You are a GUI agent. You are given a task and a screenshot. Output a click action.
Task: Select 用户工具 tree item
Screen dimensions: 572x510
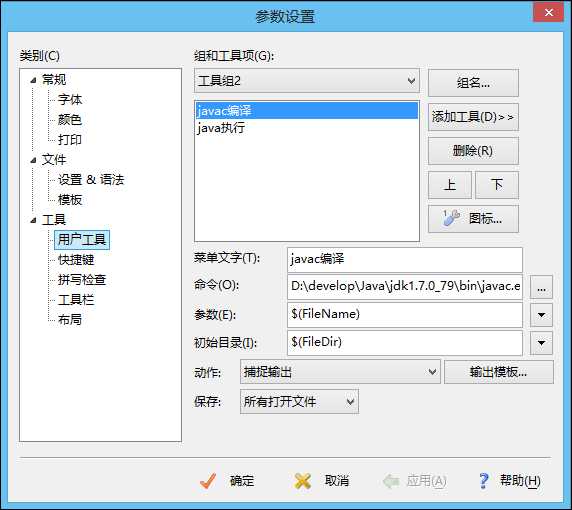click(x=82, y=240)
